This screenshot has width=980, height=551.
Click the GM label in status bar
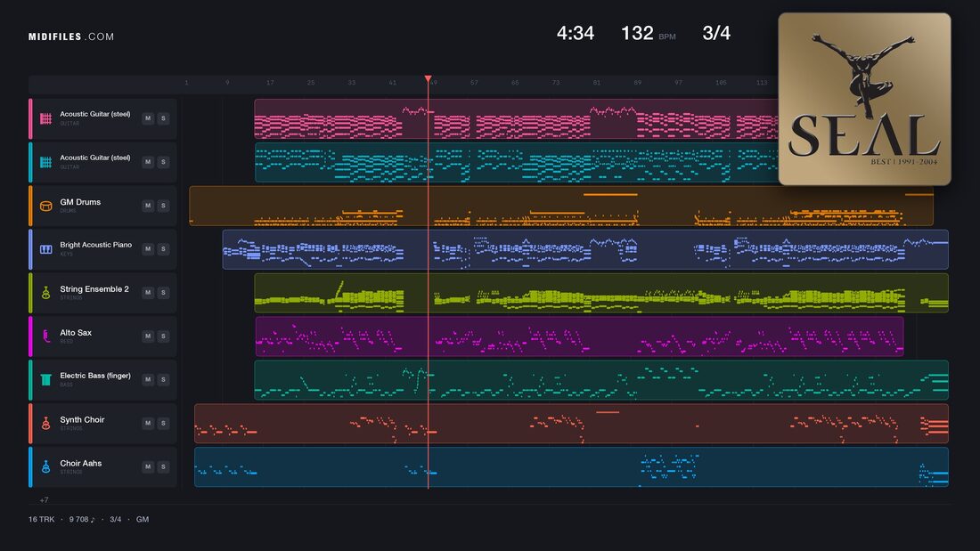pos(143,519)
